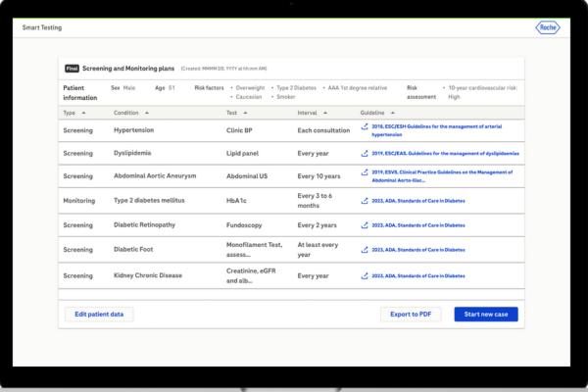
Task: Open ADA Standards link in Fundoscopy row
Action: [418, 225]
